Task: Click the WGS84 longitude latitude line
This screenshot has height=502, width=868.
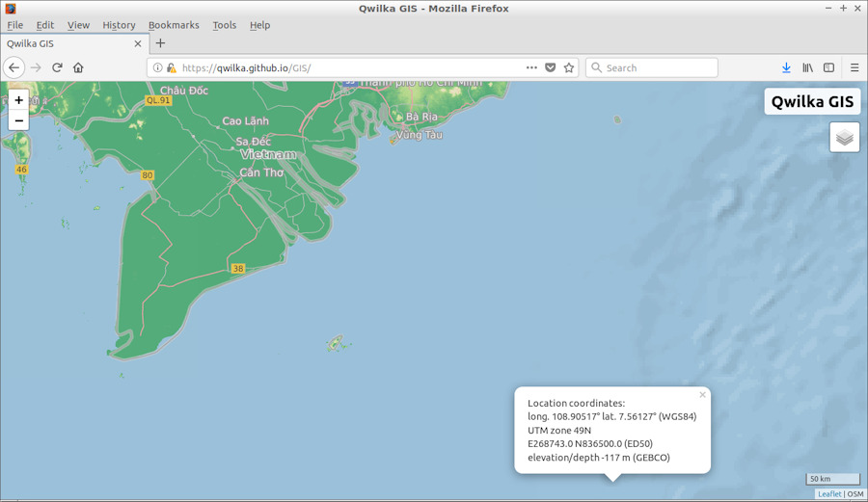Action: tap(611, 416)
